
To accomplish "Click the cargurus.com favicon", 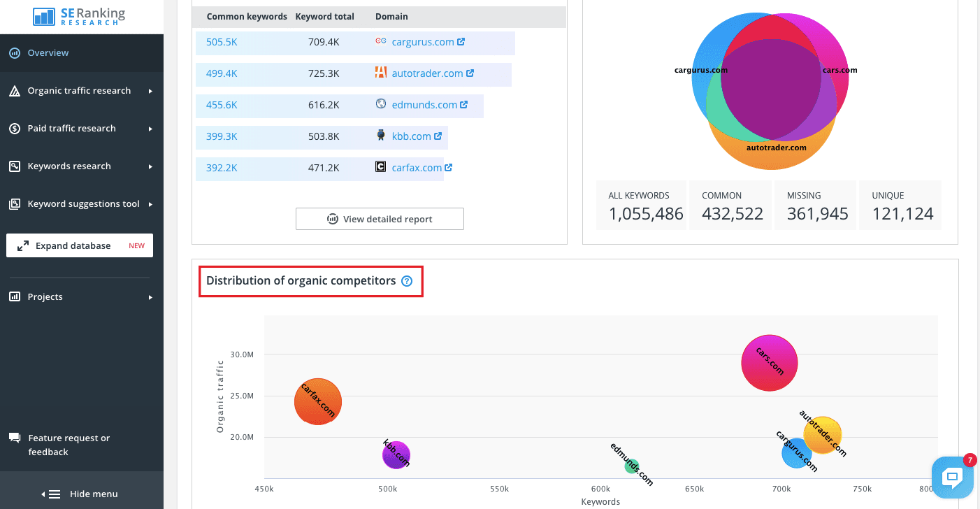I will point(381,41).
